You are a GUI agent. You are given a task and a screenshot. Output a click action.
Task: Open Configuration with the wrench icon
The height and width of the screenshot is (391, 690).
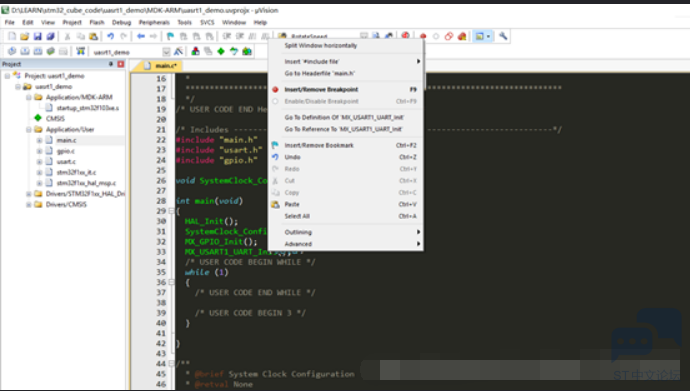point(503,37)
